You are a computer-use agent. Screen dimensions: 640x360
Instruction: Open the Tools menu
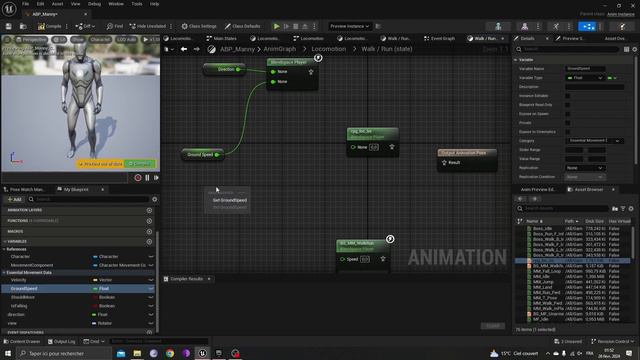click(x=137, y=4)
